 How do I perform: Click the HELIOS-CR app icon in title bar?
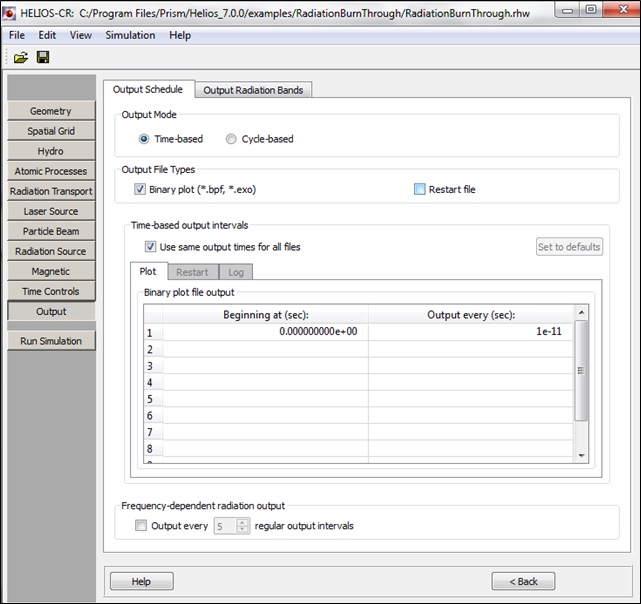coord(12,12)
